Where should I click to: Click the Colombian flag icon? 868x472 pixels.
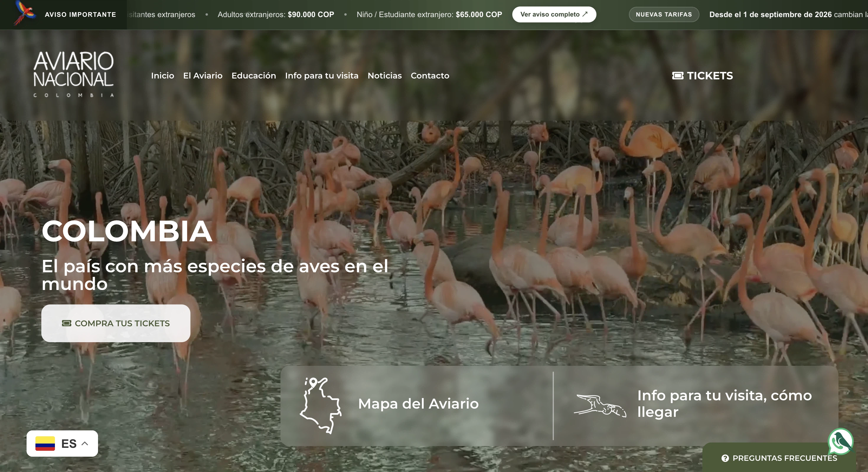[x=45, y=443]
